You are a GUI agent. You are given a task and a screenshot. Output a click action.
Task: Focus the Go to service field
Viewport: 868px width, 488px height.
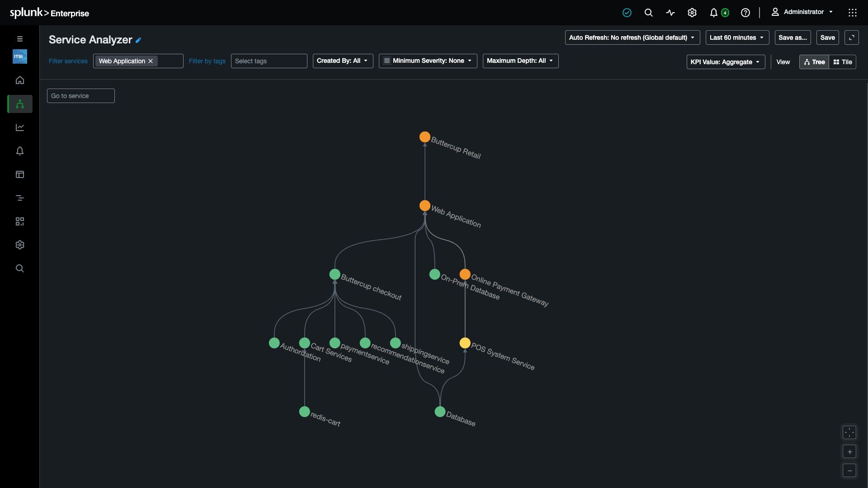coord(81,96)
